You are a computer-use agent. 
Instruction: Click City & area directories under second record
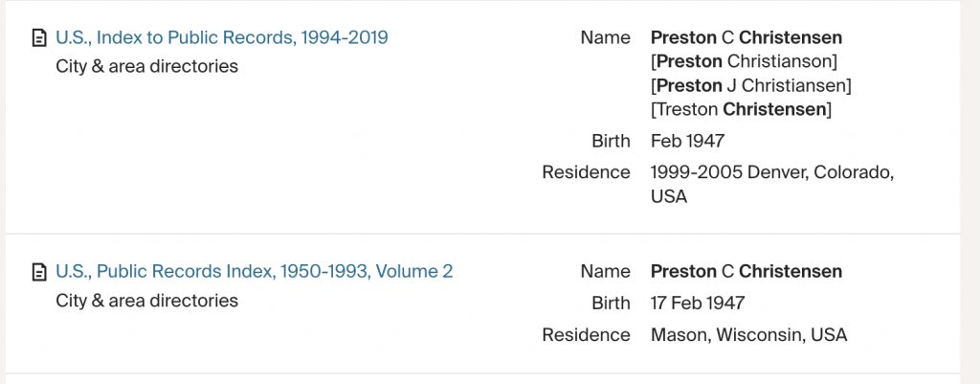point(146,301)
